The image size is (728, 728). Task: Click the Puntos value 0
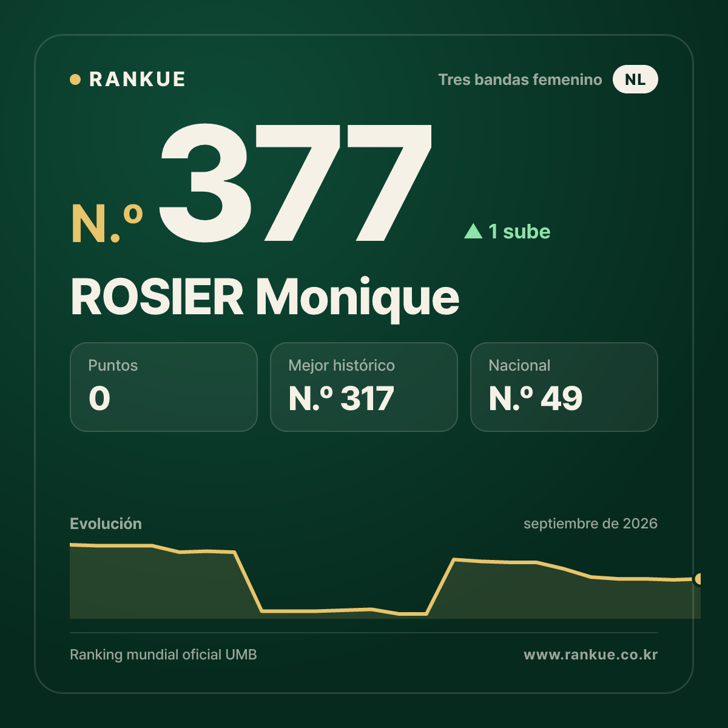(99, 399)
